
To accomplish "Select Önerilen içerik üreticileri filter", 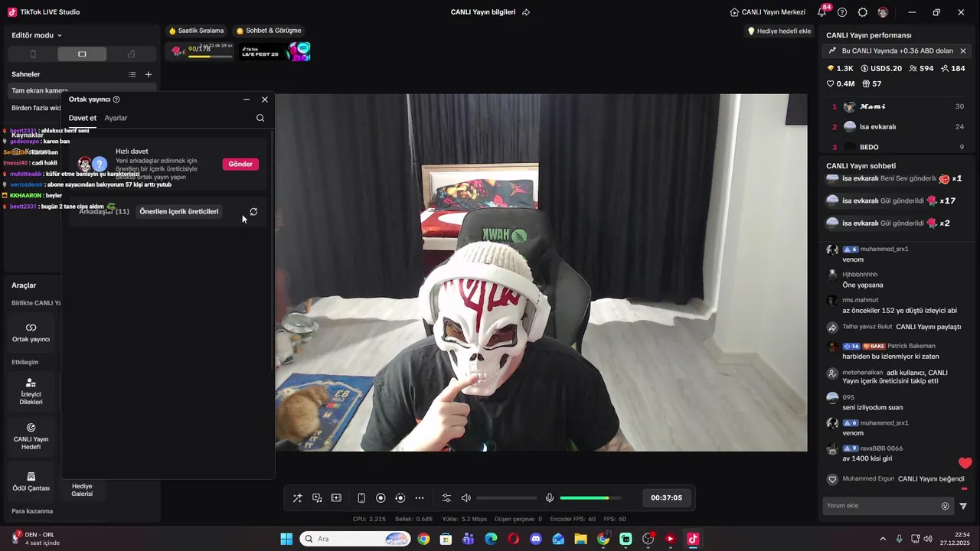I will pos(179,211).
